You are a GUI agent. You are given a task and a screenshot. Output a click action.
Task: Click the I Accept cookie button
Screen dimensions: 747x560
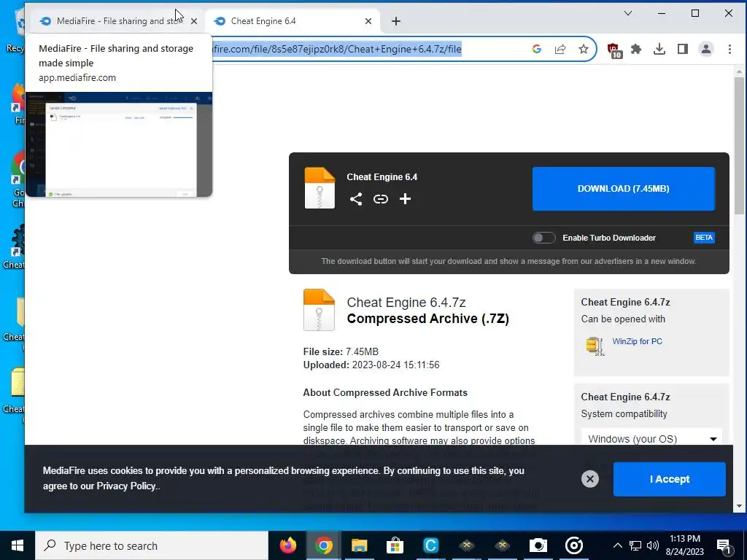click(670, 479)
